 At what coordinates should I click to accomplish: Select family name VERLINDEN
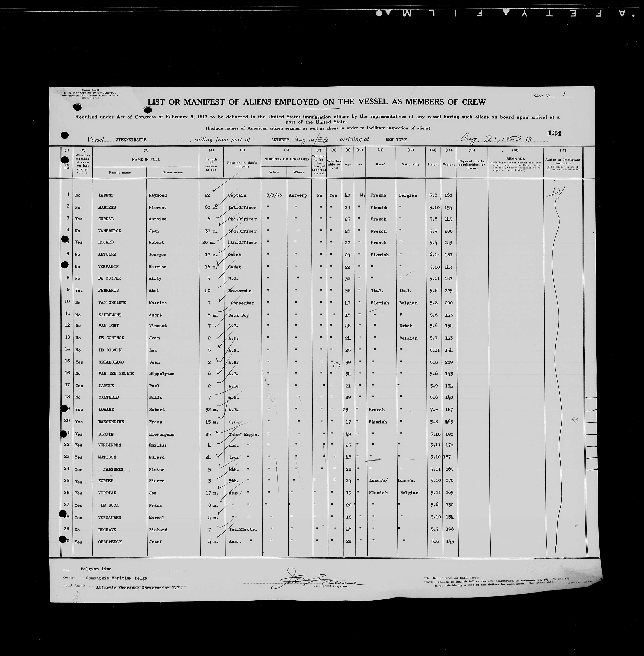click(x=110, y=445)
